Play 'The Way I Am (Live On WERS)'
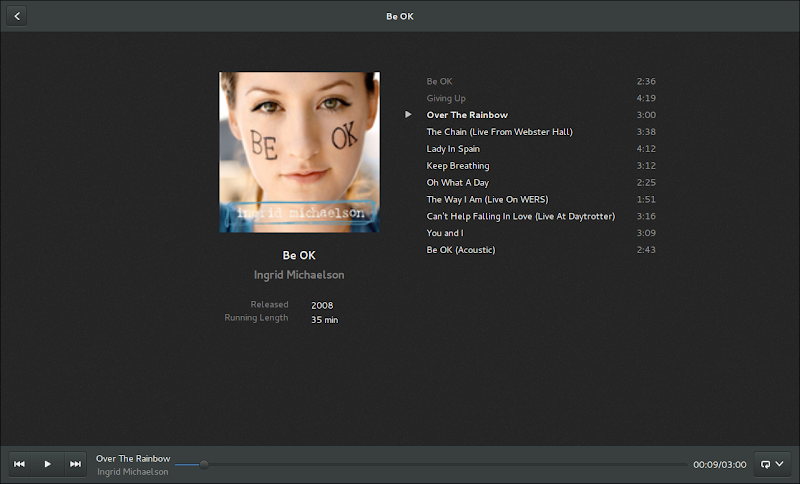 point(487,199)
